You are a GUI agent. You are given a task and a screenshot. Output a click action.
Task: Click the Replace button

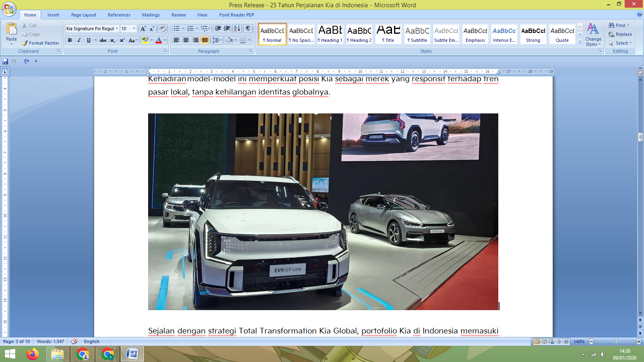[620, 34]
